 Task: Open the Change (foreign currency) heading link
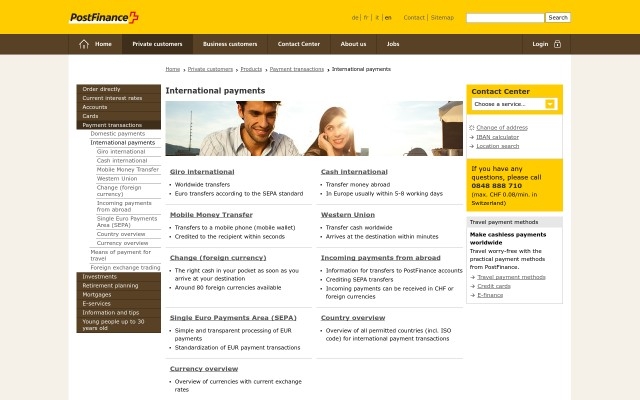(x=218, y=258)
